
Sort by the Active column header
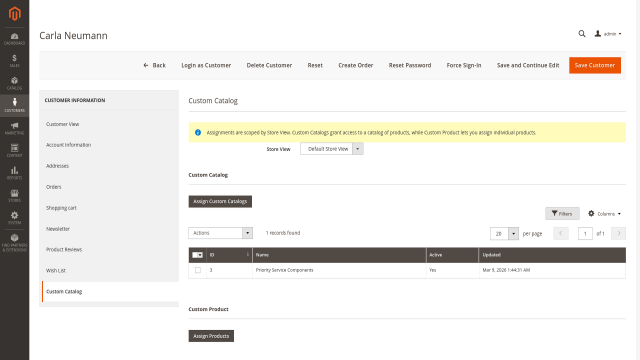452,255
